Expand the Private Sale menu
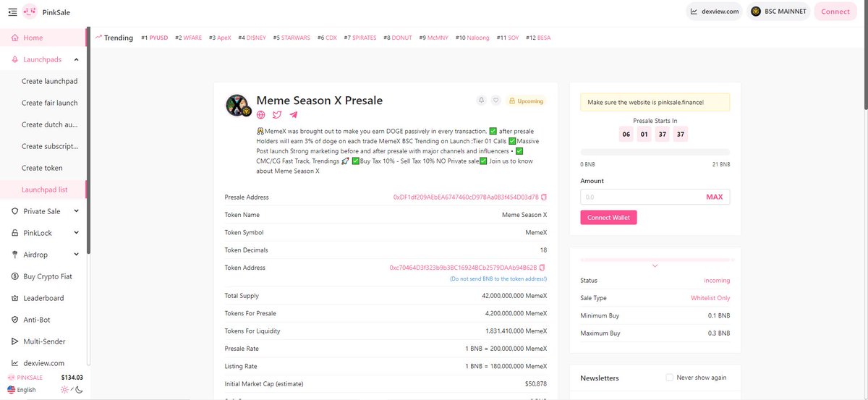Screen dimensions: 868x400 [x=77, y=211]
